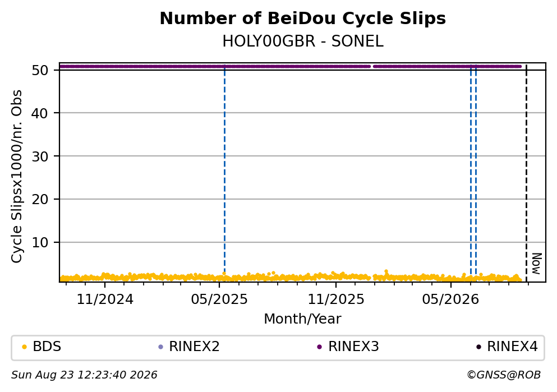Viewport: 557px width, 392px height.
Task: Click the rotated Now label
Action: click(x=537, y=264)
